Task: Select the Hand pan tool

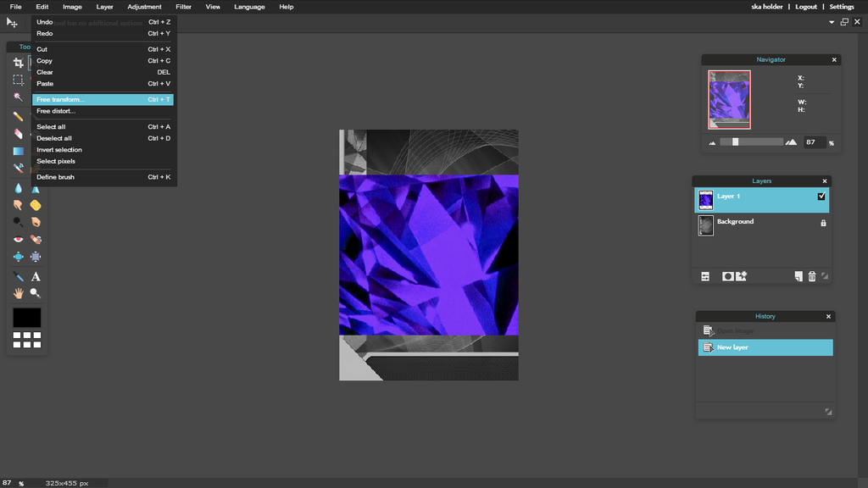Action: pyautogui.click(x=19, y=293)
